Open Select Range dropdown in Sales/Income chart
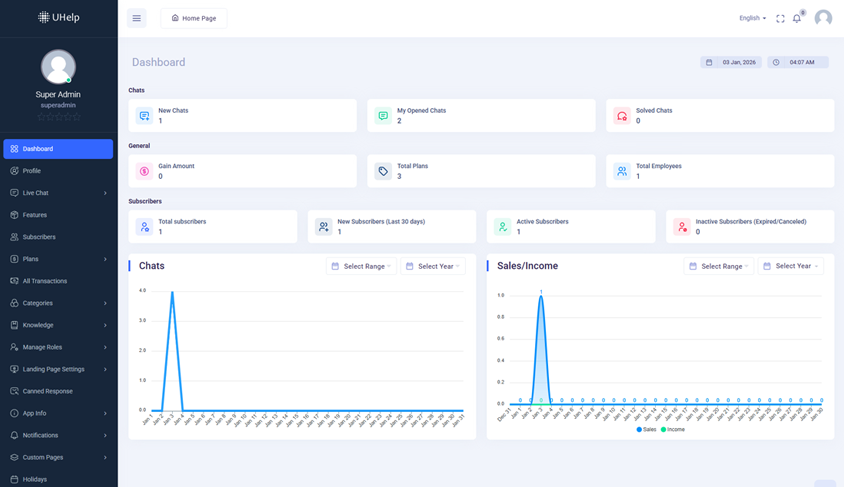This screenshot has height=487, width=844. point(720,266)
